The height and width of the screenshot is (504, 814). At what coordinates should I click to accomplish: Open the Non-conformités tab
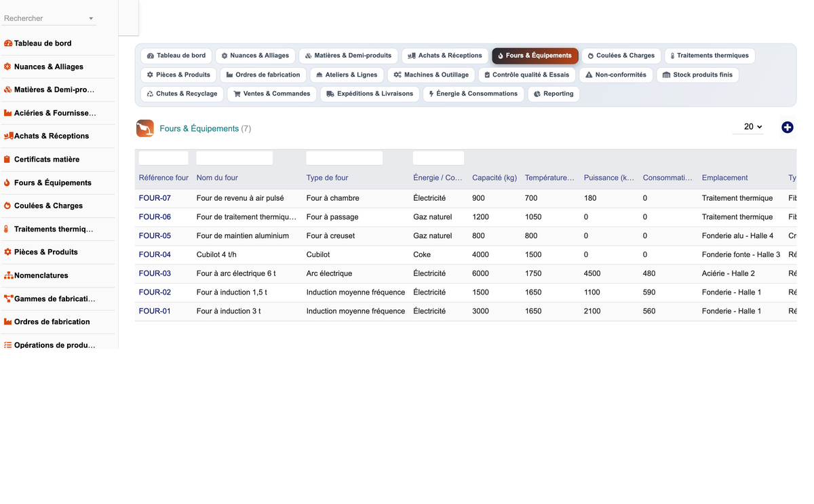[616, 75]
